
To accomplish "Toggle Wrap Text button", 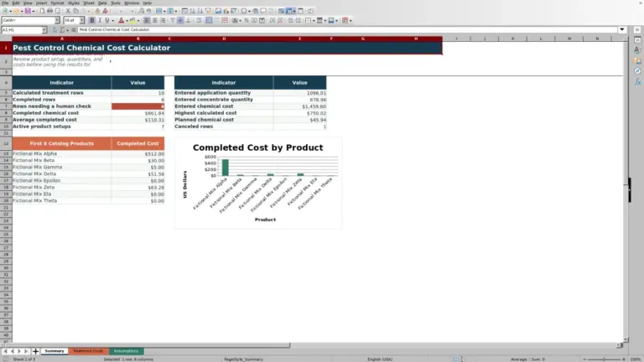I will click(x=199, y=20).
